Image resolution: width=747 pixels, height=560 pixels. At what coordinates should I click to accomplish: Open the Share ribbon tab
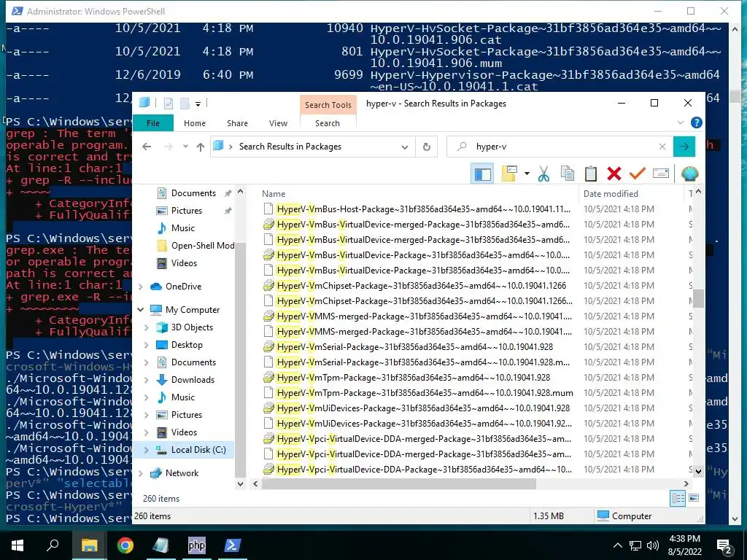pyautogui.click(x=237, y=122)
